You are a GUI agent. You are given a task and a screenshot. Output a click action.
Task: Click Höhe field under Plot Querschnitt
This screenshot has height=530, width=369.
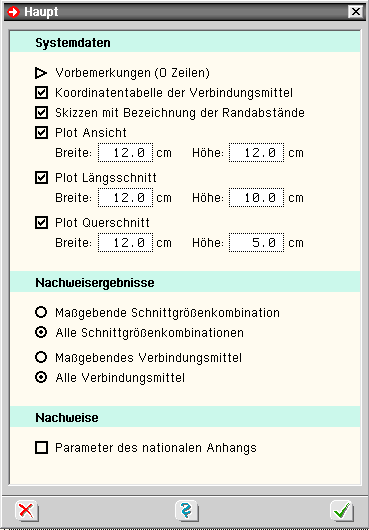(256, 243)
